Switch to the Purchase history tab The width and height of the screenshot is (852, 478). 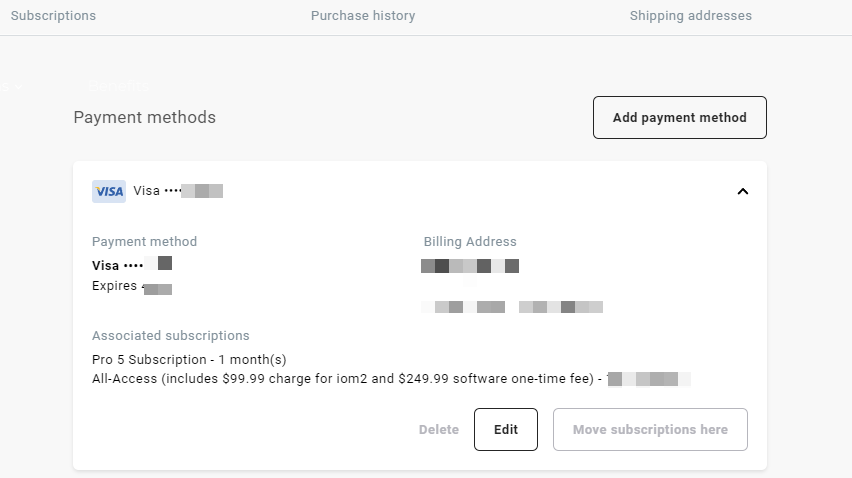coord(363,16)
